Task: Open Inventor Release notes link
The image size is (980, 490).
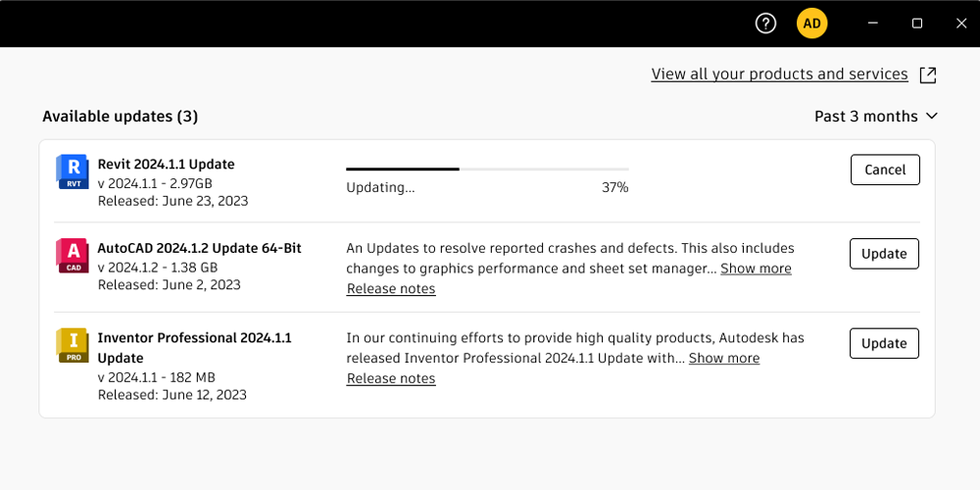Action: click(x=391, y=379)
